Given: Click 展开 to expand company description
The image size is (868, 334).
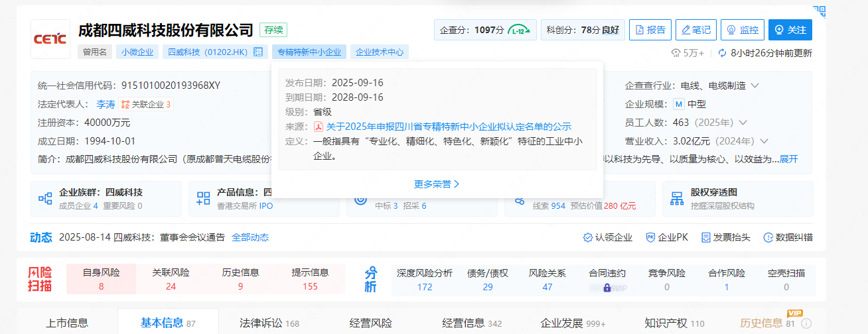Looking at the screenshot, I should point(788,159).
